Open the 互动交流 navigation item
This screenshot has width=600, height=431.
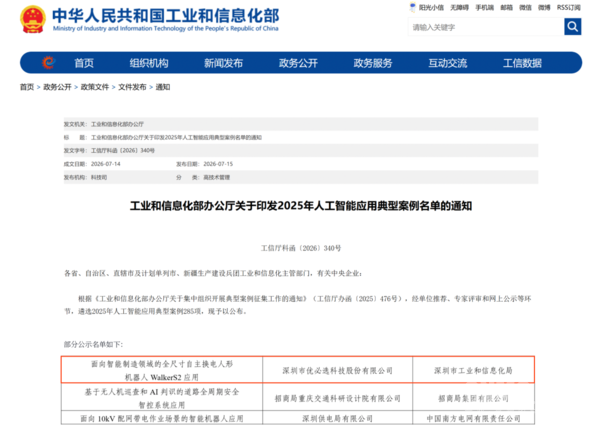[447, 63]
